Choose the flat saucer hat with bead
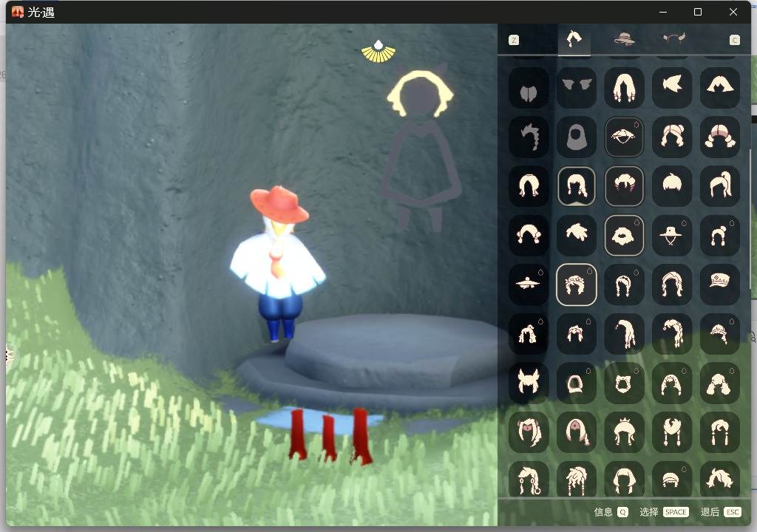Viewport: 757px width, 532px height. pos(529,284)
